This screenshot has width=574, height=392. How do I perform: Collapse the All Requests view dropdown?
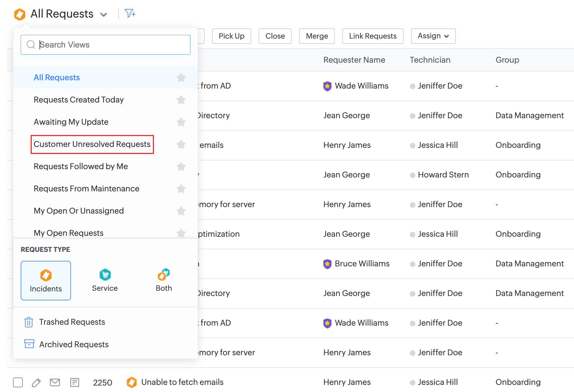(x=104, y=15)
